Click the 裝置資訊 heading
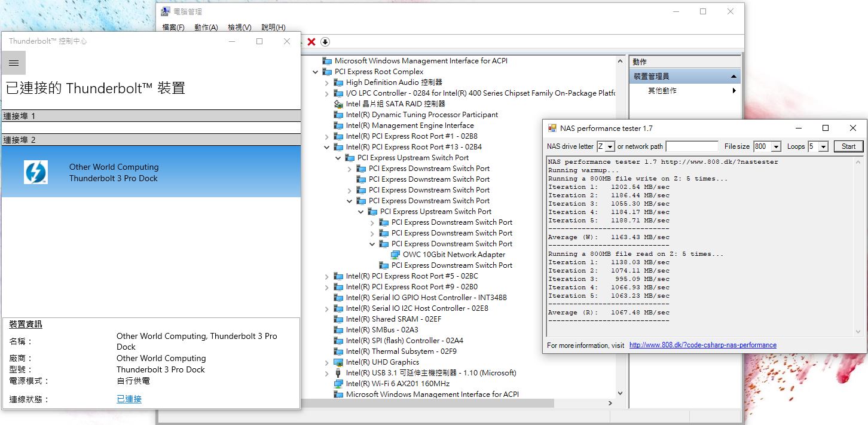 pos(26,325)
